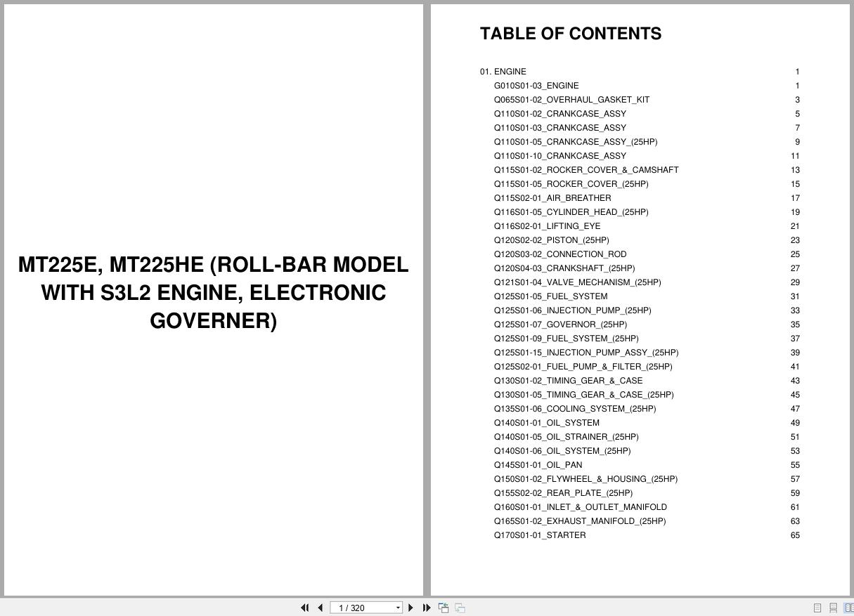Image resolution: width=854 pixels, height=616 pixels.
Task: Select Q120S02-02_PISTON_(25HP) entry
Action: 551,240
